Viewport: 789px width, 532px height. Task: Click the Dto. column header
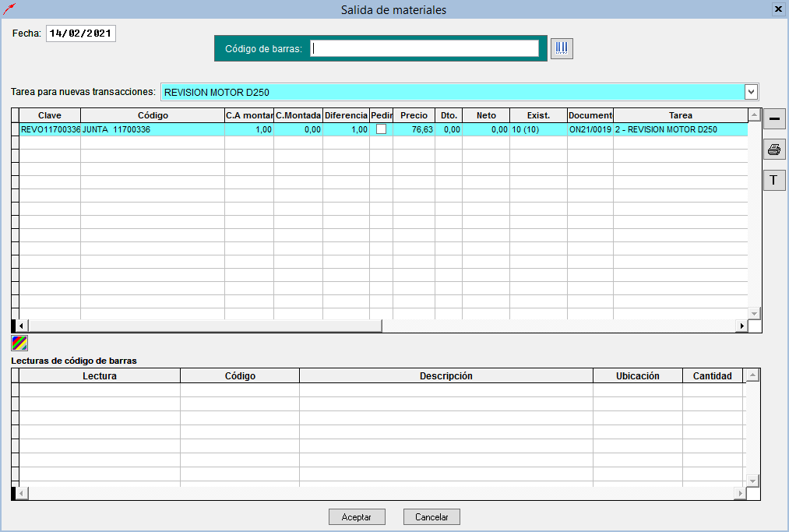449,115
